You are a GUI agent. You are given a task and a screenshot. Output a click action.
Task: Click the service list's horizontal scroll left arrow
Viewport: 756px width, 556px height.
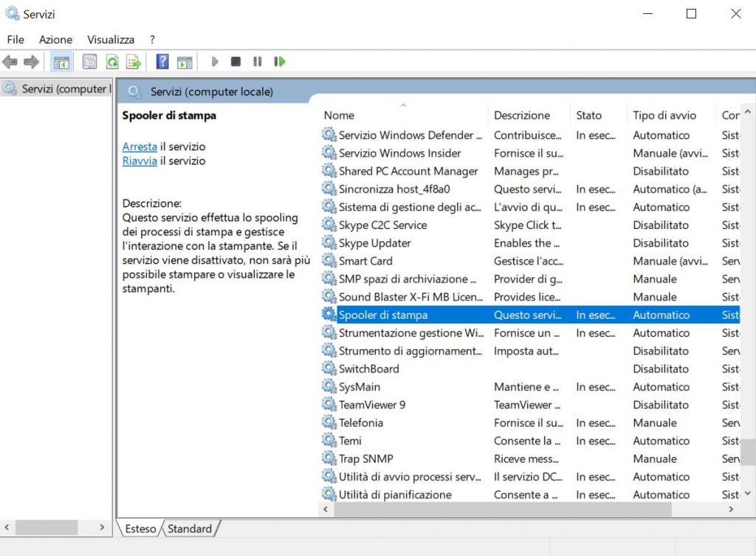tap(326, 509)
